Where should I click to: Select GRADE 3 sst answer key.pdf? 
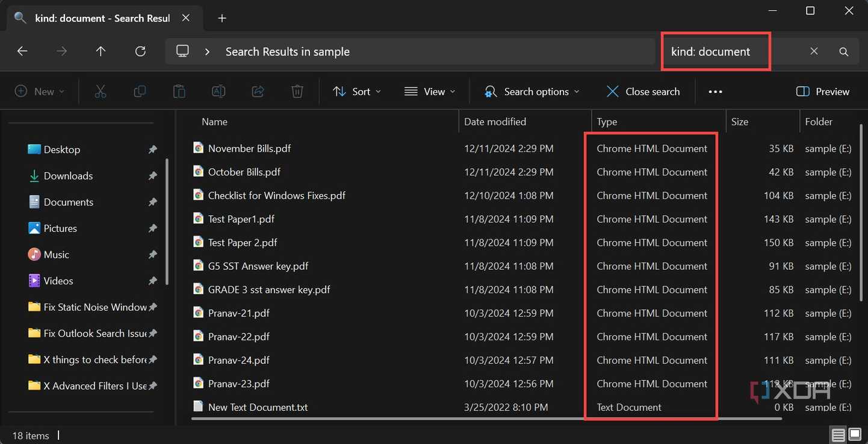click(269, 289)
